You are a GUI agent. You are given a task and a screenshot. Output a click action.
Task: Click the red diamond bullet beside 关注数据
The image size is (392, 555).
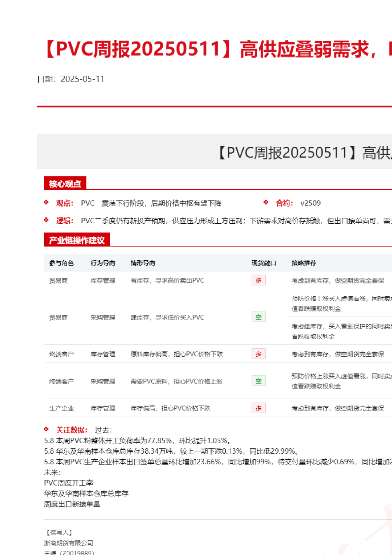pos(46,429)
